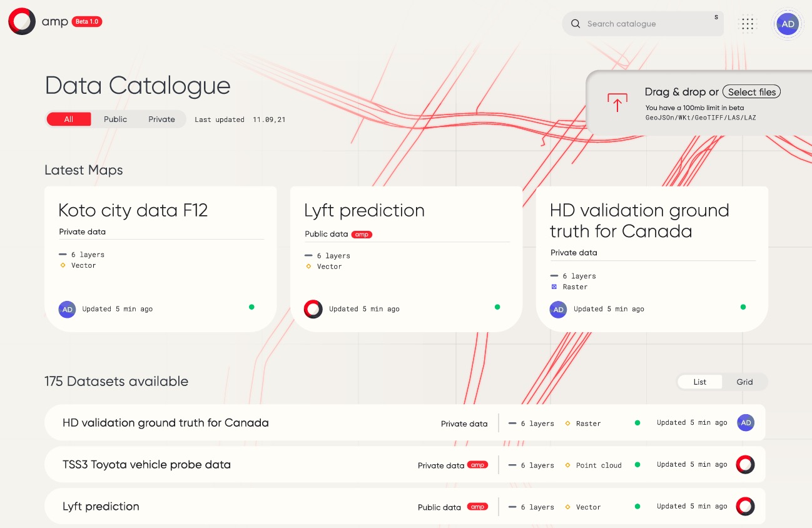812x528 pixels.
Task: Switch datasets to List view
Action: [x=700, y=382]
